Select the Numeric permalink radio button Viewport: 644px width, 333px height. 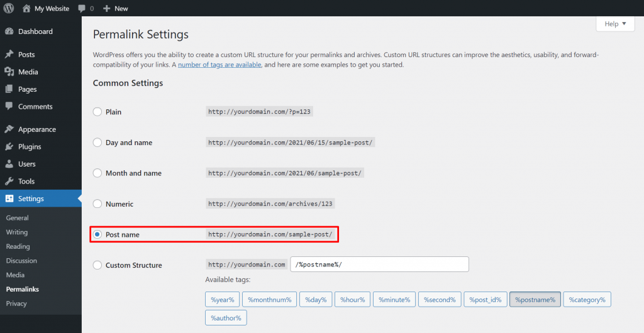click(97, 204)
